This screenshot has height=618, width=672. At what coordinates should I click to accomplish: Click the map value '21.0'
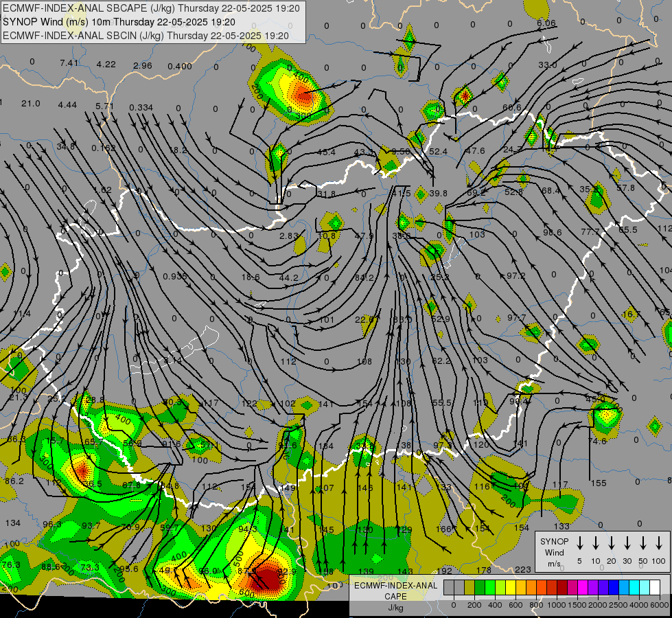31,104
